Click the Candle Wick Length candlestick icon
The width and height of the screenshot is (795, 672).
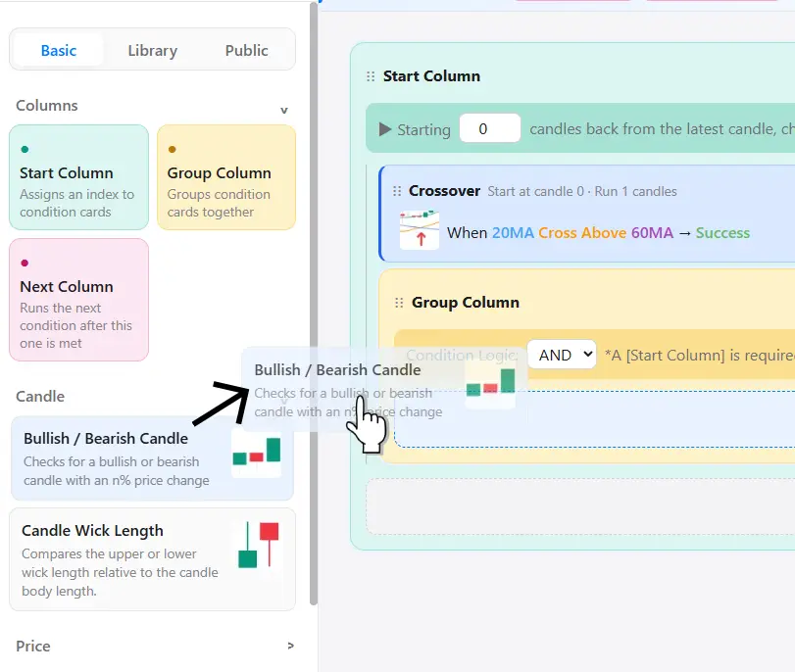(259, 546)
